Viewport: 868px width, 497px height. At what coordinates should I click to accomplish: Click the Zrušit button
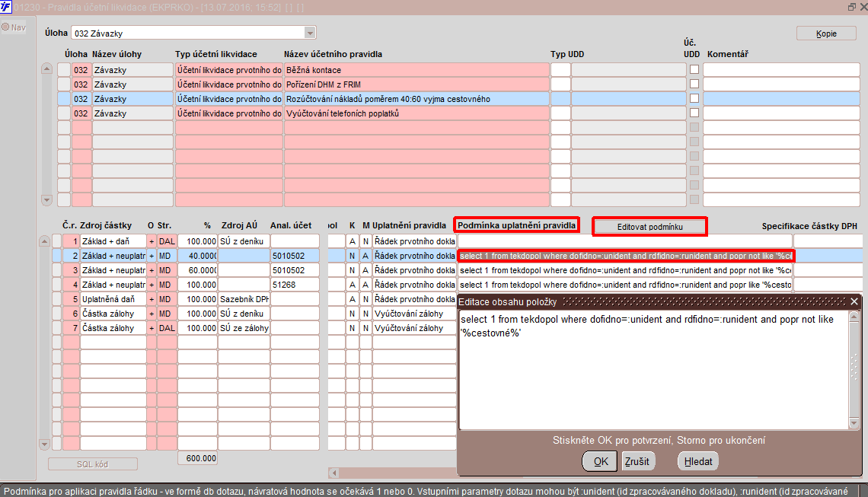click(637, 461)
